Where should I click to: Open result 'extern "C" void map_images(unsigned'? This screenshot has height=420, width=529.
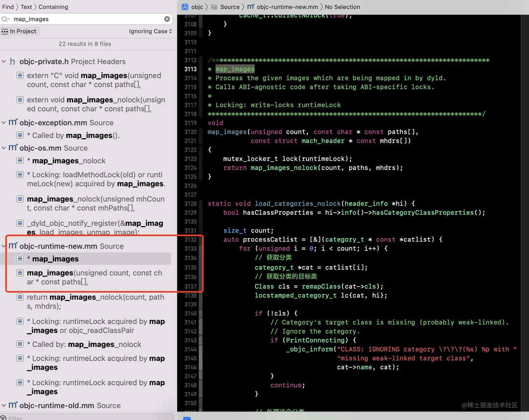click(x=94, y=80)
